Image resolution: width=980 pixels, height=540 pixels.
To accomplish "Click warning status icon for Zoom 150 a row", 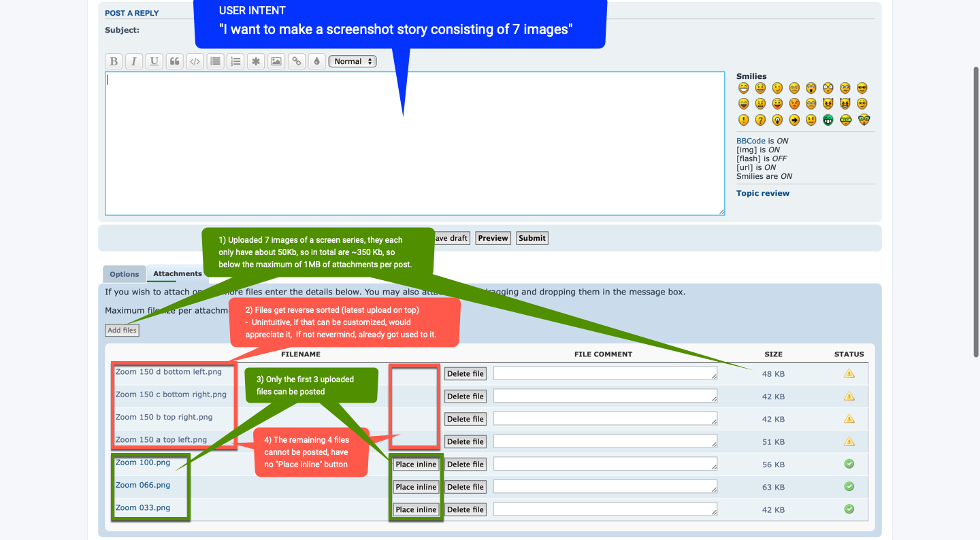I will (x=849, y=441).
